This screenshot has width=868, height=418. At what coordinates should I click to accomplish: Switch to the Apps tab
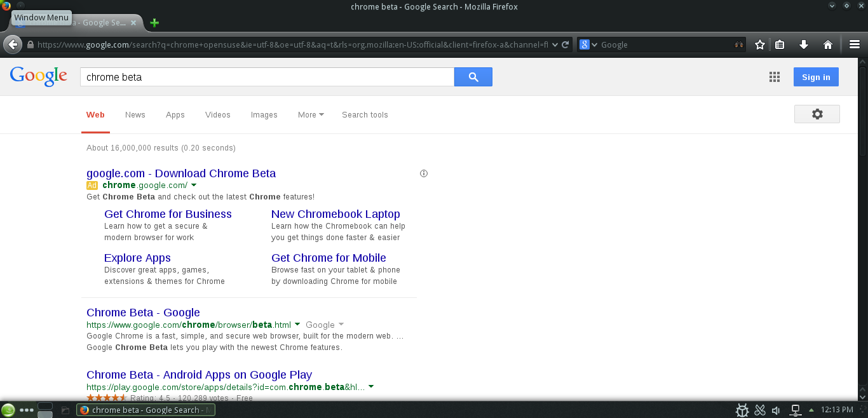pyautogui.click(x=175, y=115)
